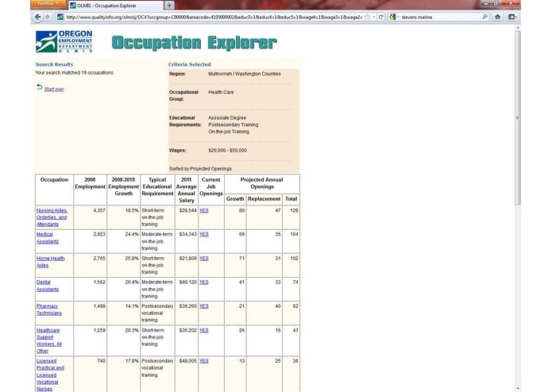Click YES job openings for Home Health Aides
The width and height of the screenshot is (552, 392).
[204, 258]
